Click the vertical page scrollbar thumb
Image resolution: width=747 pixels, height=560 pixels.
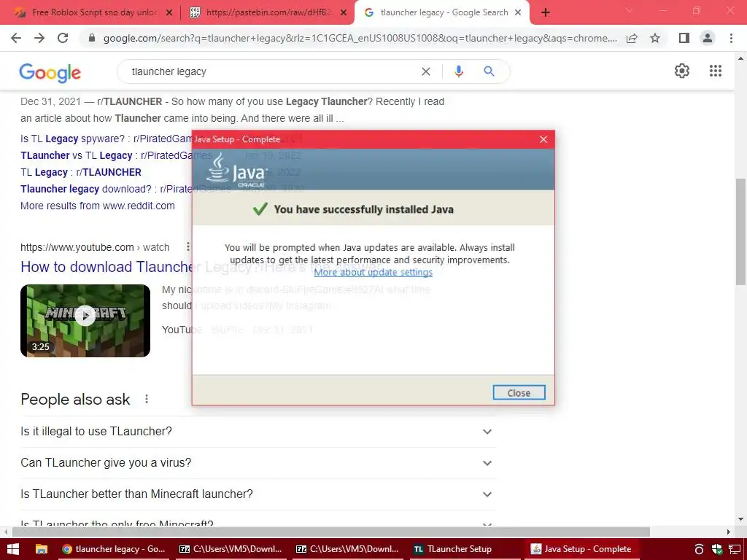(740, 232)
